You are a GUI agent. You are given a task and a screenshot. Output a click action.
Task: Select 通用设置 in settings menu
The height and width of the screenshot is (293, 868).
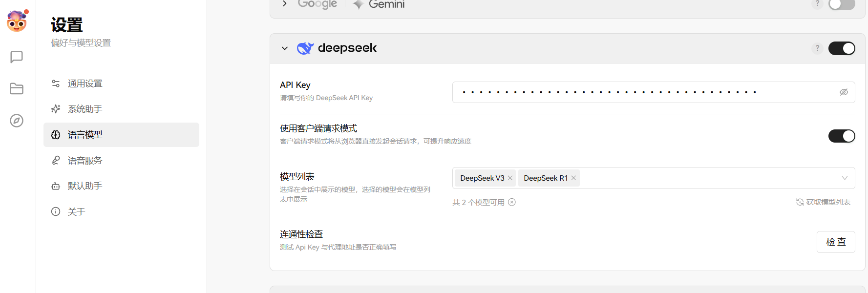(121, 84)
